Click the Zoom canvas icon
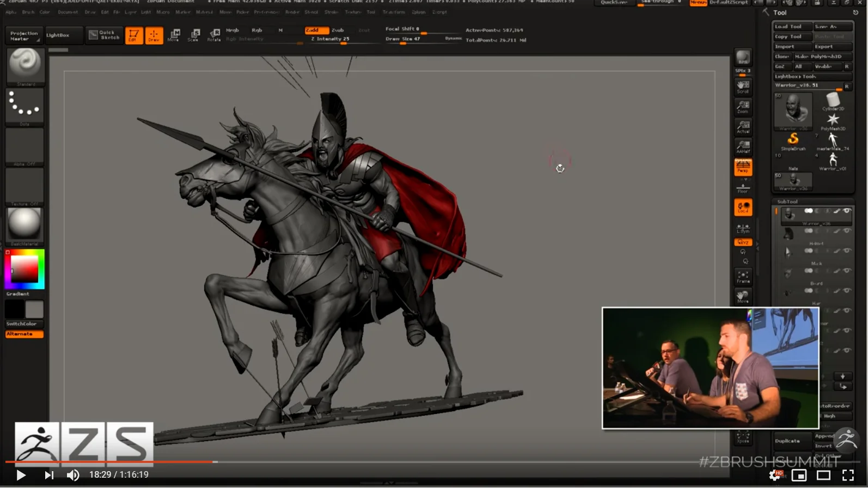Viewport: 868px width, 488px height. [743, 107]
